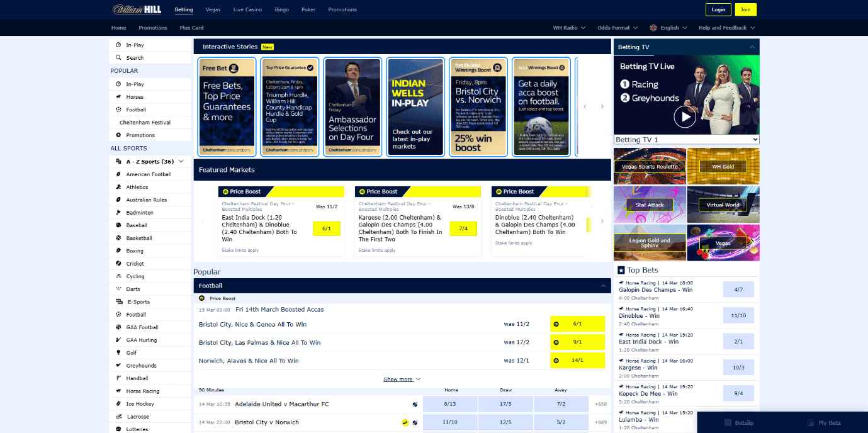Screen dimensions: 868x433
Task: Open the Search function in the sidebar
Action: point(120,57)
